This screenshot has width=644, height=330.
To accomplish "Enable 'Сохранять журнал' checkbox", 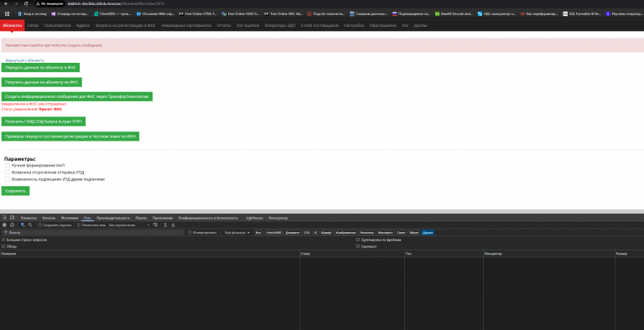I will (x=40, y=225).
